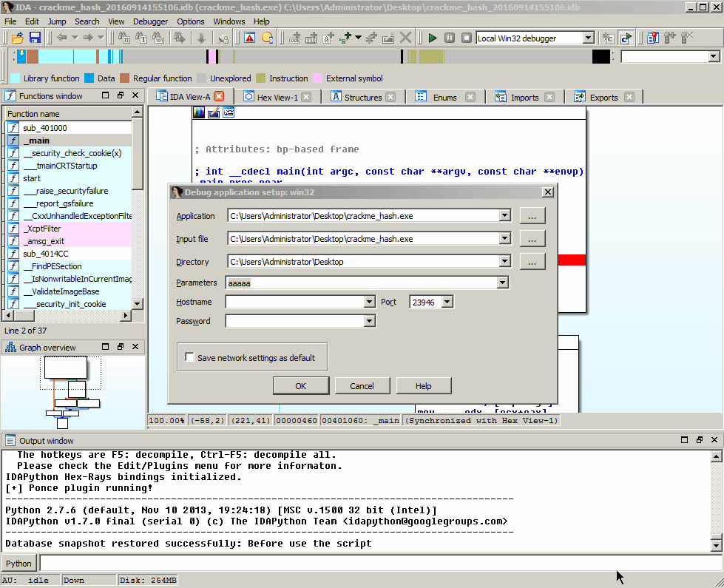Image resolution: width=724 pixels, height=588 pixels.
Task: Click OK in the Debug application setup dialog
Action: click(x=301, y=385)
